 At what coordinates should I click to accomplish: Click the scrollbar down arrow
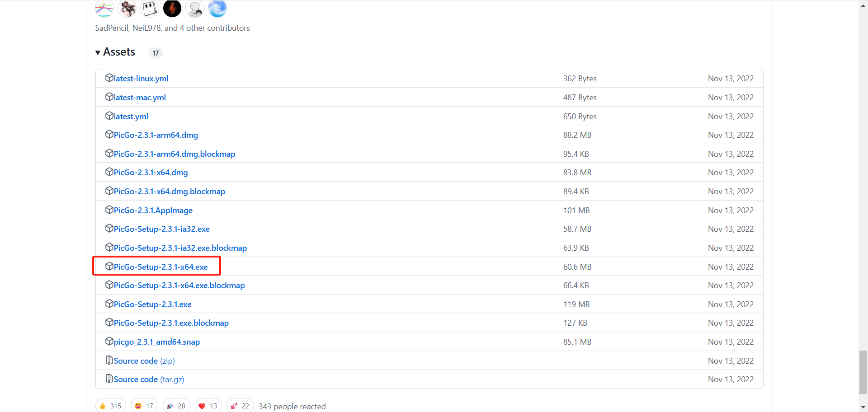tap(863, 407)
